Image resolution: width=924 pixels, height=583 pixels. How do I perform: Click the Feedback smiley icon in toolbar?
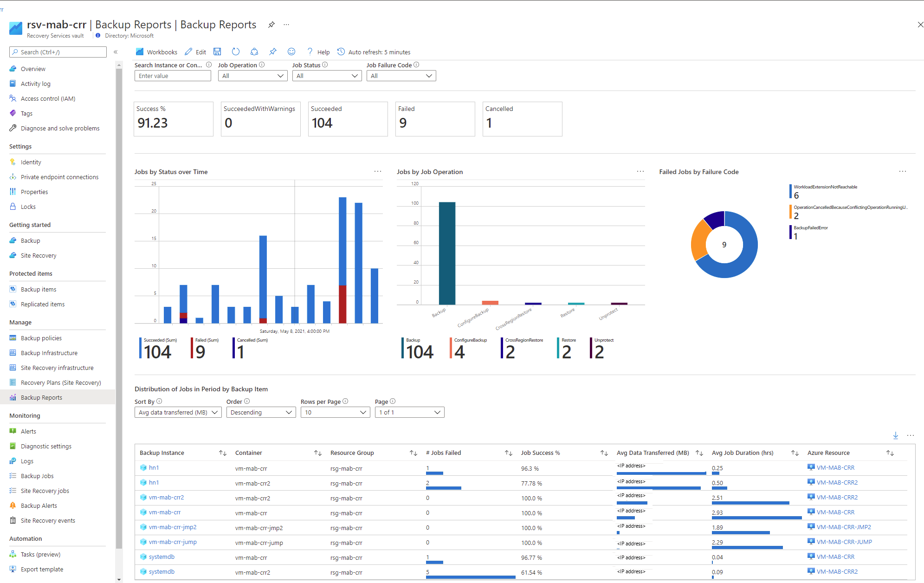[293, 52]
